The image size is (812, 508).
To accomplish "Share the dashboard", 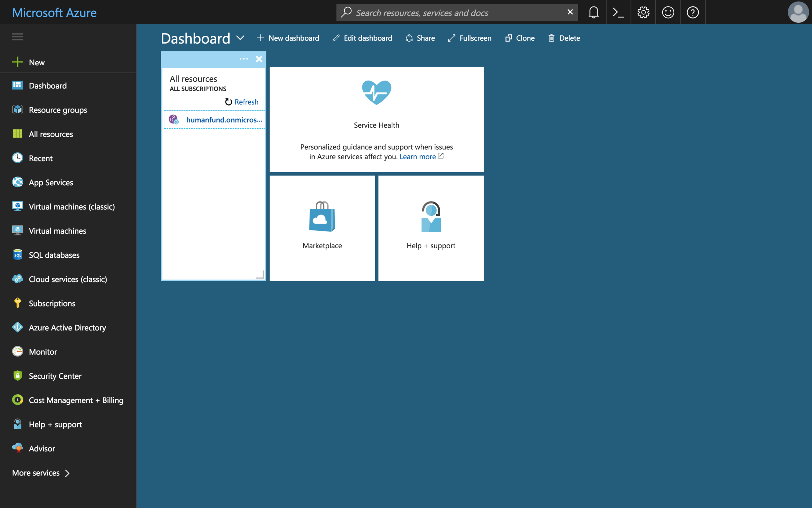I will click(x=420, y=38).
